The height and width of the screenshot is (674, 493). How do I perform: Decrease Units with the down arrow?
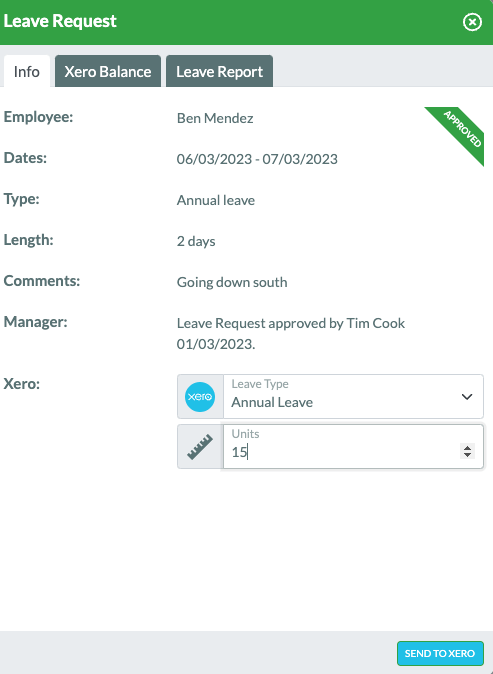click(467, 455)
